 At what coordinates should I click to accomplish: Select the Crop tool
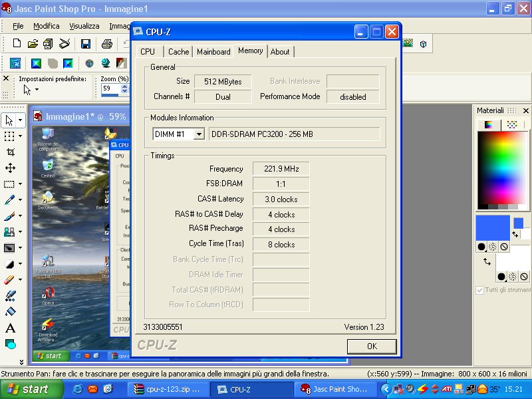[11, 152]
